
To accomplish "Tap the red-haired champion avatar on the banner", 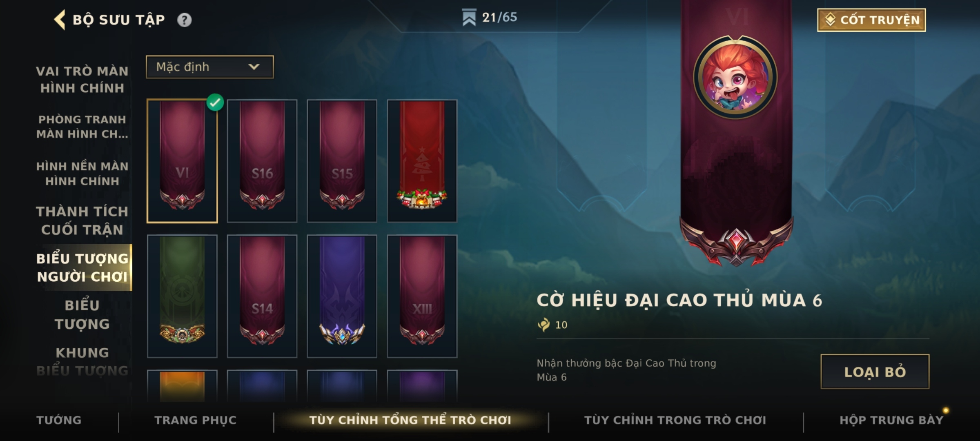I will click(x=735, y=77).
